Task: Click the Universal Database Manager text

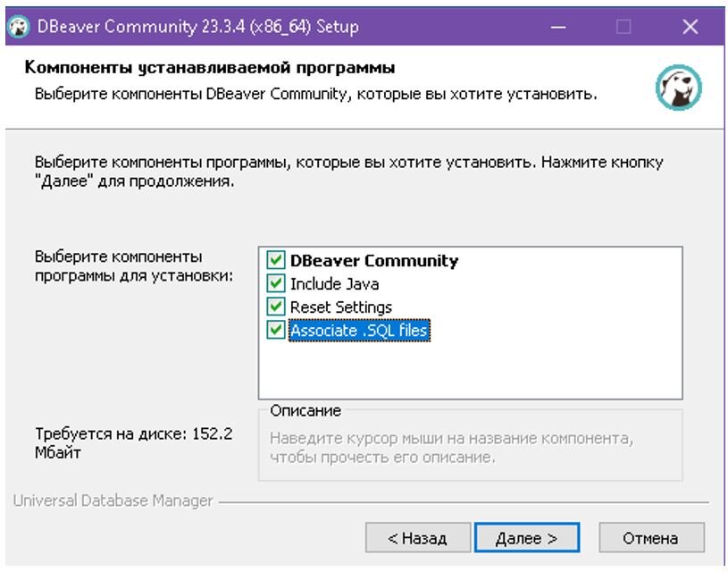Action: point(113,500)
